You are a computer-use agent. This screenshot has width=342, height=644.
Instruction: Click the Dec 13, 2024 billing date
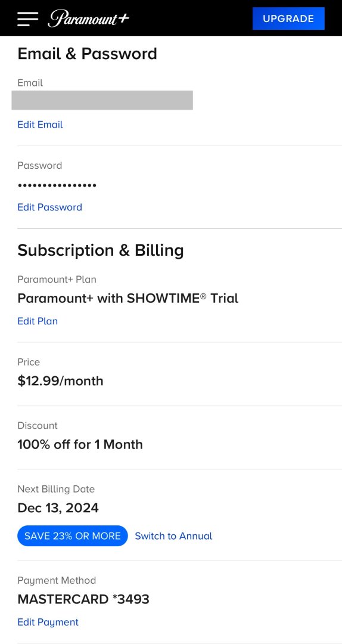coord(58,508)
